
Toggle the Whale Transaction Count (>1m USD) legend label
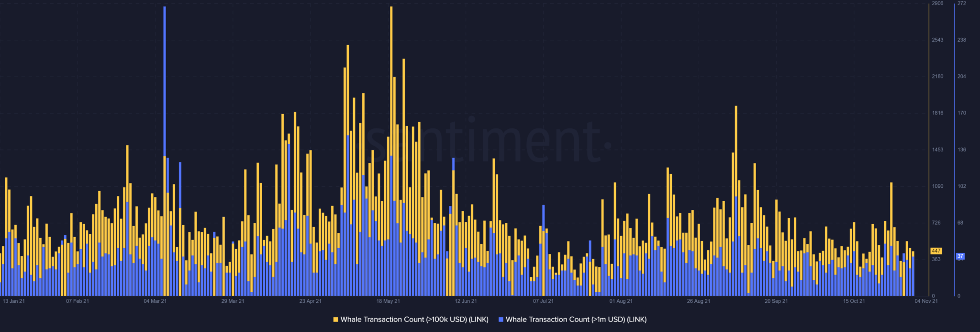tap(576, 320)
